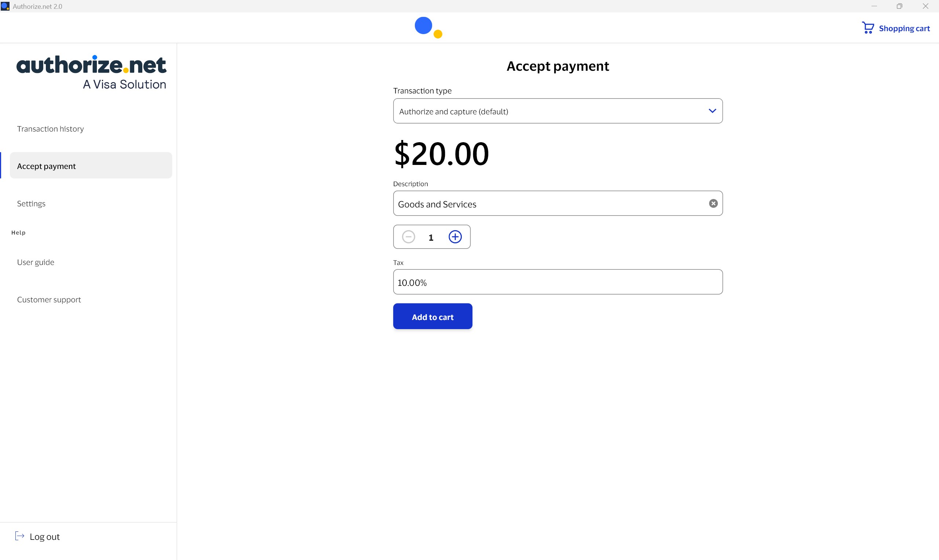939x560 pixels.
Task: Select the $20.00 payment amount
Action: click(x=441, y=154)
